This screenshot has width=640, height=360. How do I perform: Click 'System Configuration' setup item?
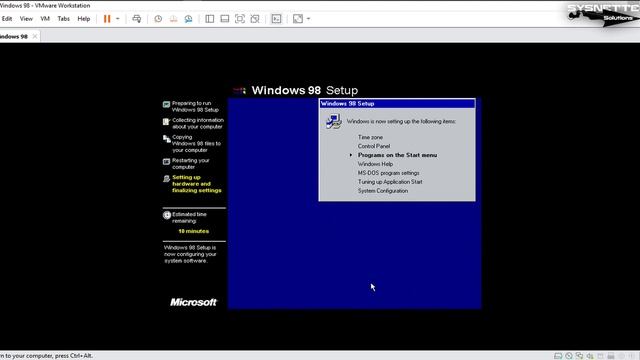click(x=383, y=191)
